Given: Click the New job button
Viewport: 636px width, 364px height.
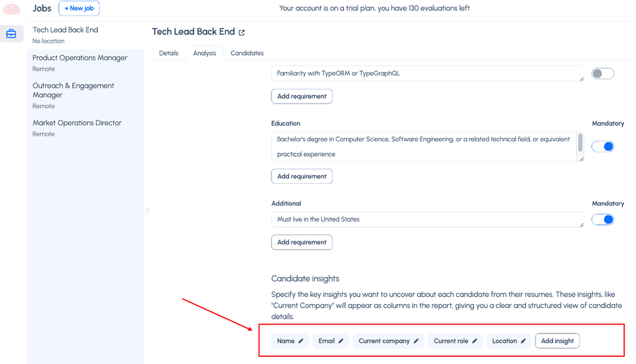Looking at the screenshot, I should coord(79,8).
